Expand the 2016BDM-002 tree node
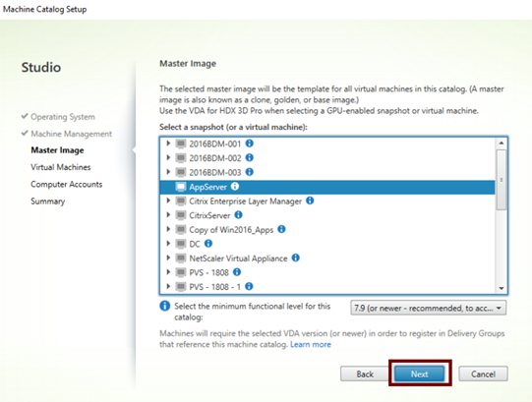 pyautogui.click(x=168, y=157)
